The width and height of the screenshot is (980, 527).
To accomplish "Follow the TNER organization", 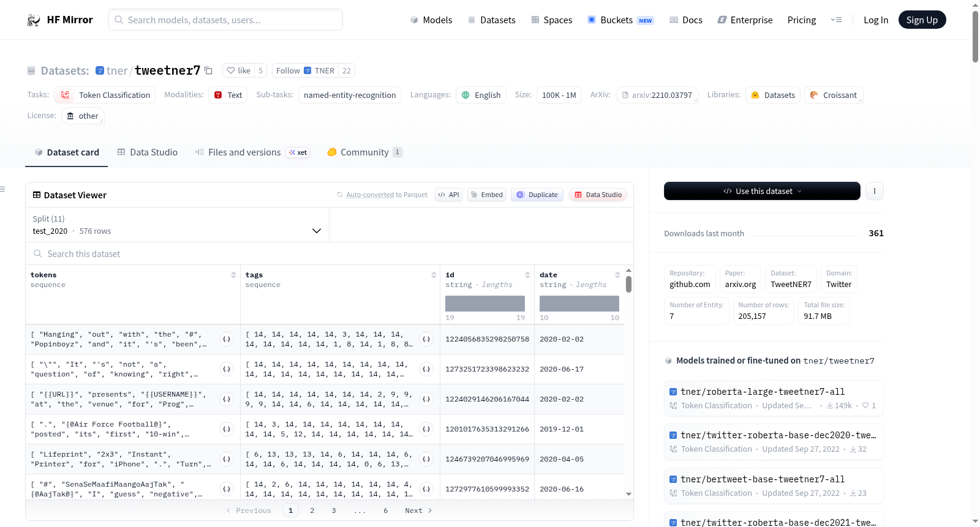I will 306,70.
